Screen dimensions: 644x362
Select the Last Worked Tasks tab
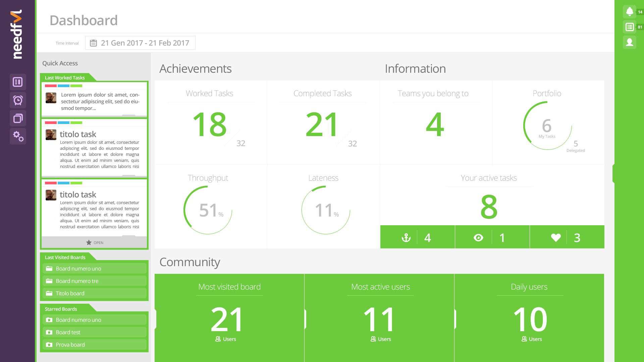65,78
